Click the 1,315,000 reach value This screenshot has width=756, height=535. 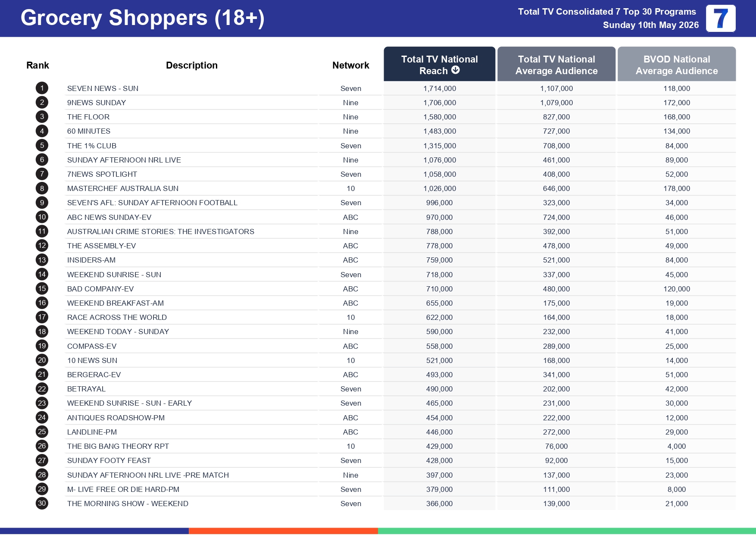pos(440,146)
